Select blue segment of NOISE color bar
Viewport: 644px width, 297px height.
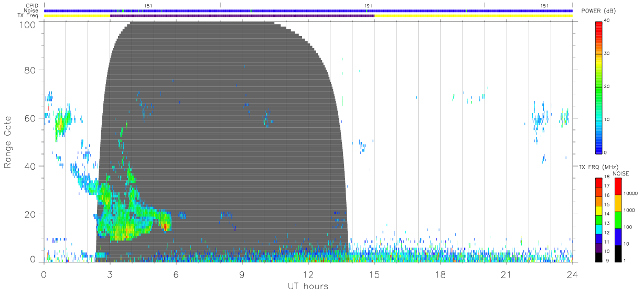point(618,236)
